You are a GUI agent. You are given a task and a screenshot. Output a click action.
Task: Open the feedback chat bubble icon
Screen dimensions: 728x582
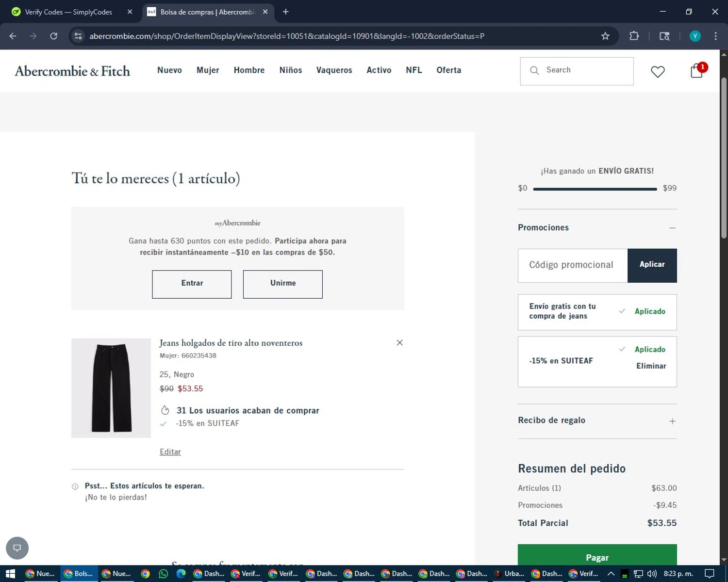point(17,548)
